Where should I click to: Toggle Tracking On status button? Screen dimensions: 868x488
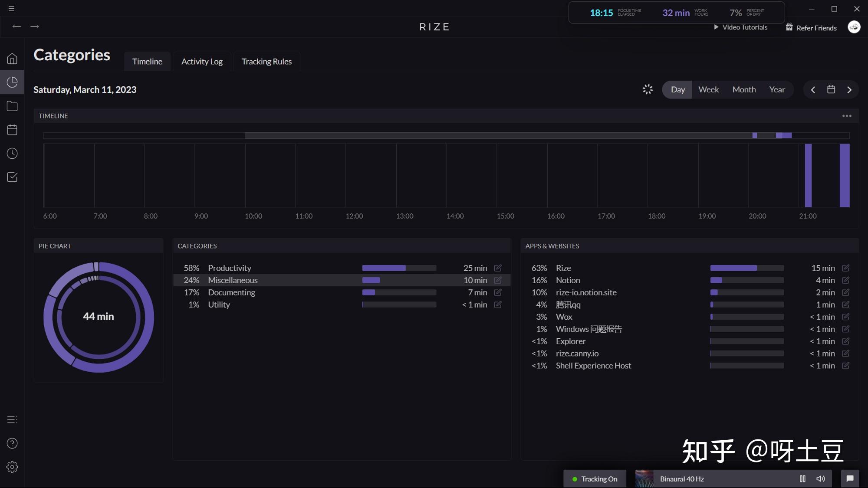pos(595,479)
